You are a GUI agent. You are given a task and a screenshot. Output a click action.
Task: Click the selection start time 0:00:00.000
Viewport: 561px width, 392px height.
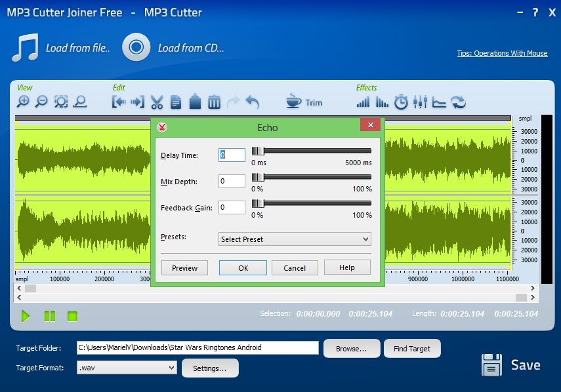point(318,314)
